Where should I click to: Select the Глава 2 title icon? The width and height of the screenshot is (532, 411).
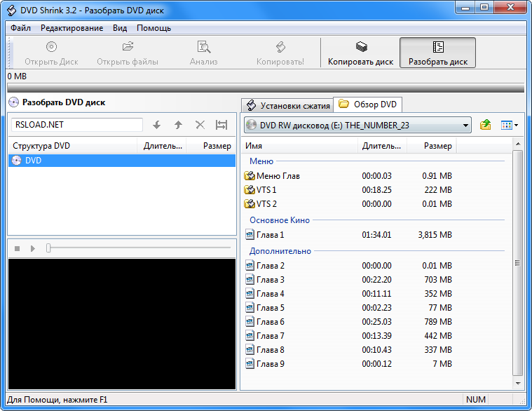(250, 265)
